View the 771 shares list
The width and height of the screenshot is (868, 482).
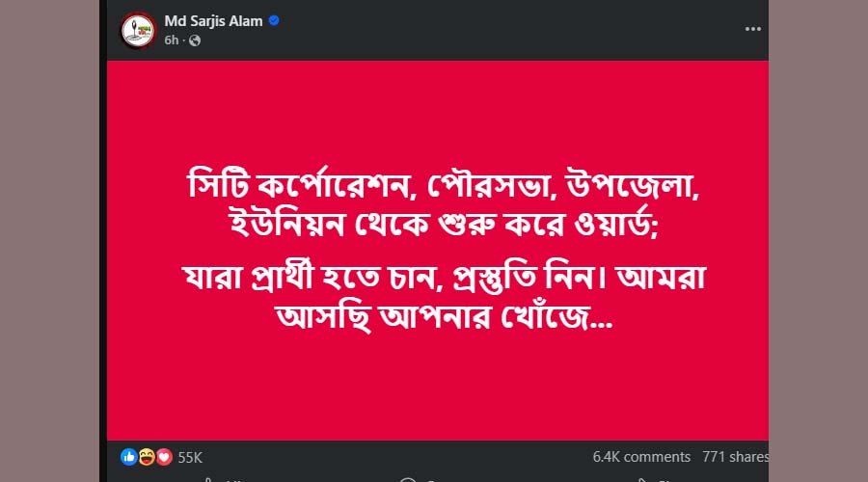tap(736, 457)
